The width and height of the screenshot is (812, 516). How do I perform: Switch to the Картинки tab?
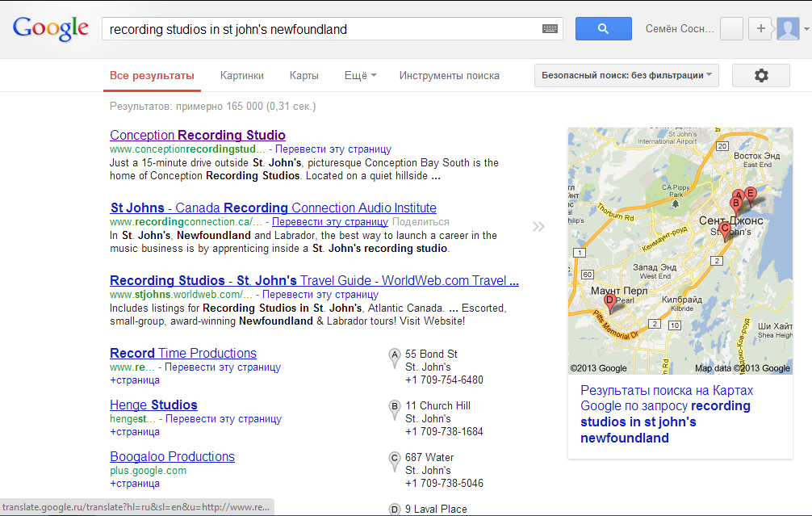coord(242,76)
